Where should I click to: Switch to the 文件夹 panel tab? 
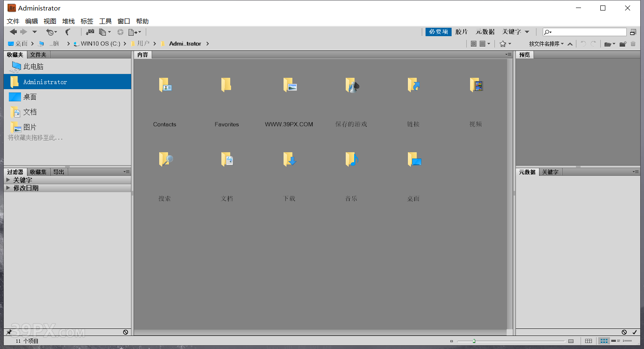pos(38,54)
